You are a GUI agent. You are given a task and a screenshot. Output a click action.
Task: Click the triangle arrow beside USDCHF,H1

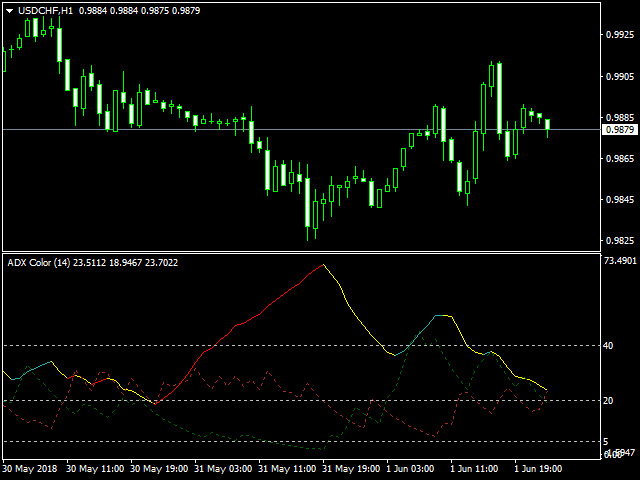(8, 9)
